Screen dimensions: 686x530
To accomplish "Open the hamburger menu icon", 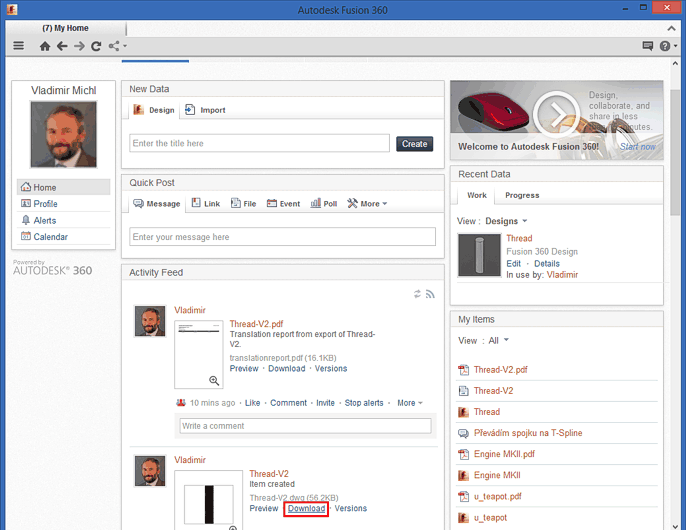I will click(x=18, y=46).
